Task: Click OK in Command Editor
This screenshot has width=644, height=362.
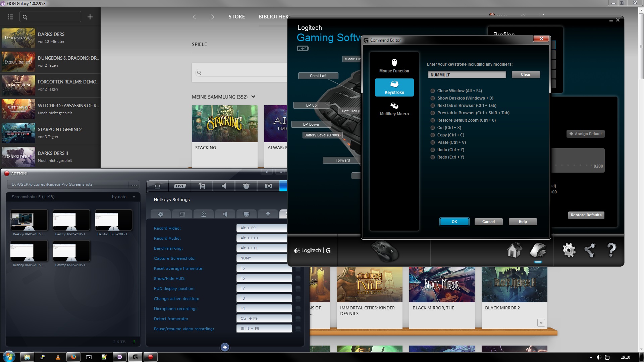Action: pyautogui.click(x=454, y=222)
